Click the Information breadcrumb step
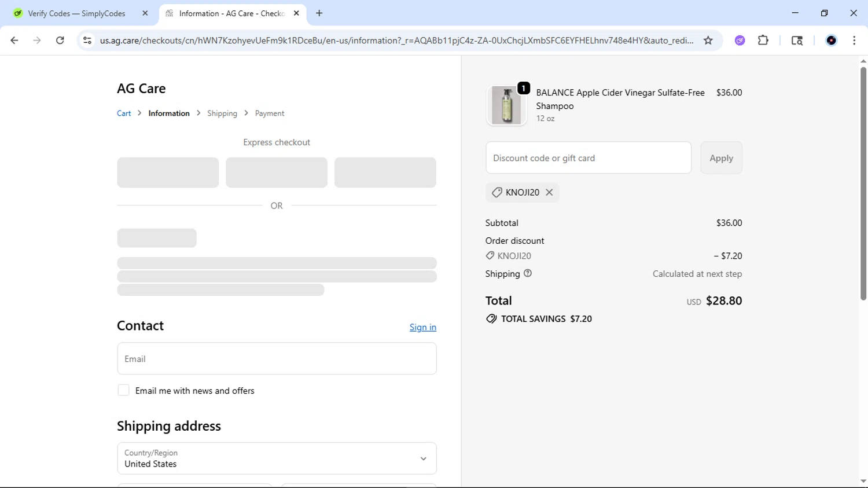Viewport: 868px width, 488px height. (x=169, y=113)
